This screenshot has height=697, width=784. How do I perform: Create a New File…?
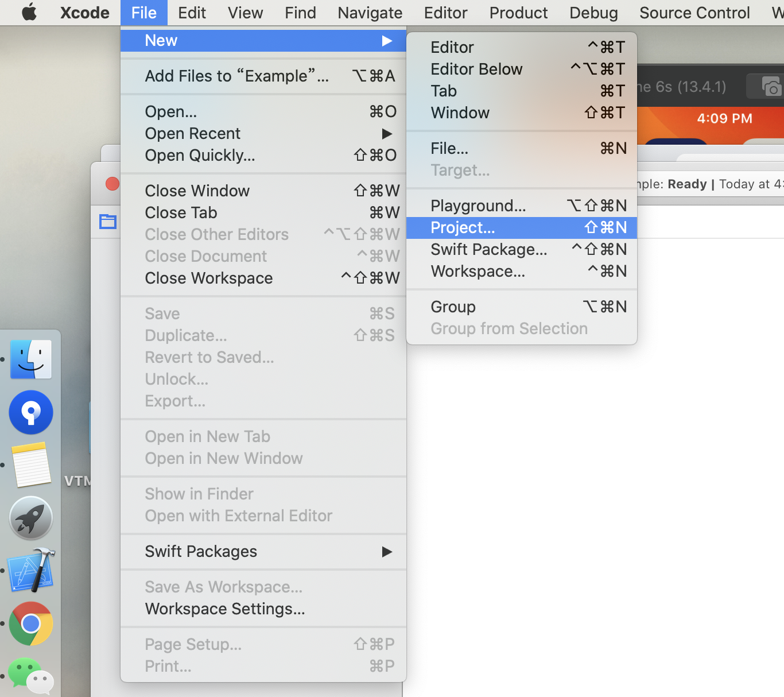[522, 149]
